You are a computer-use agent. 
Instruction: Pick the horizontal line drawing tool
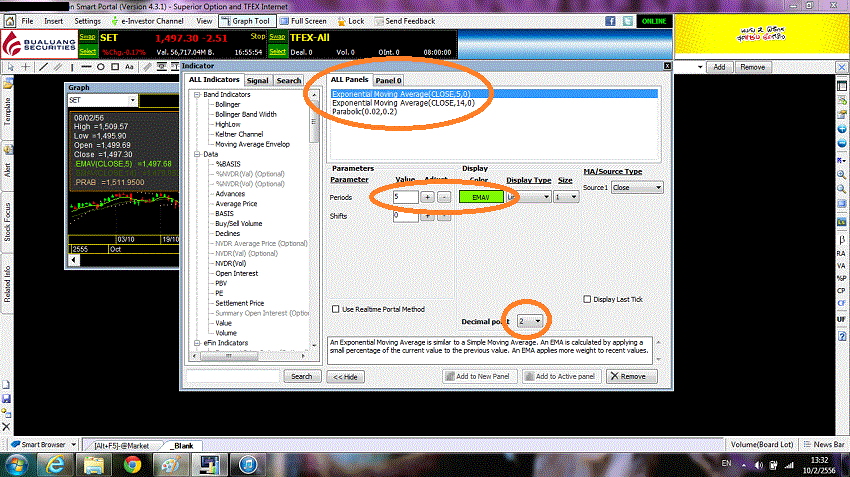(86, 67)
